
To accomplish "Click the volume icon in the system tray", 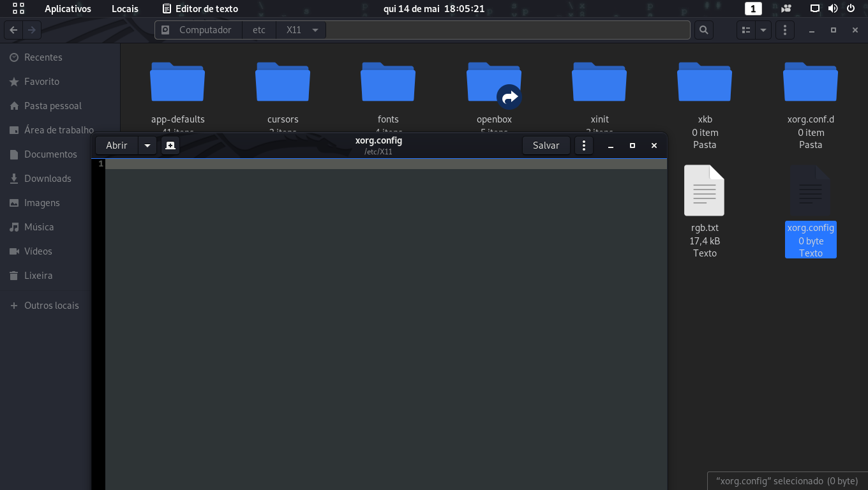I will click(832, 8).
